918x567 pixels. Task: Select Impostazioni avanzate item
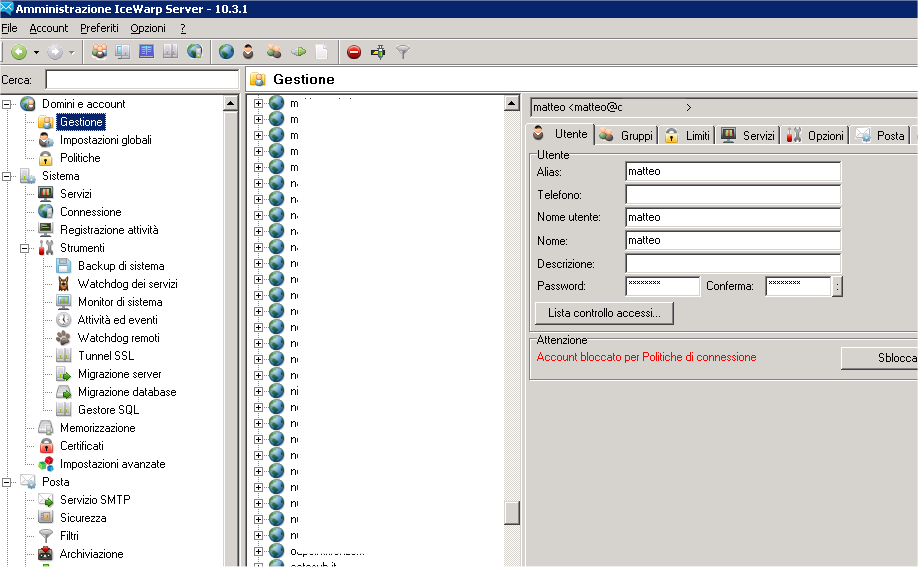pos(112,464)
